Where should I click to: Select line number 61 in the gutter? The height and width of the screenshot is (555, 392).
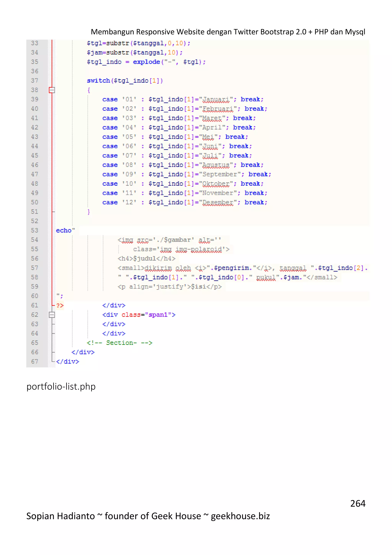(x=34, y=305)
